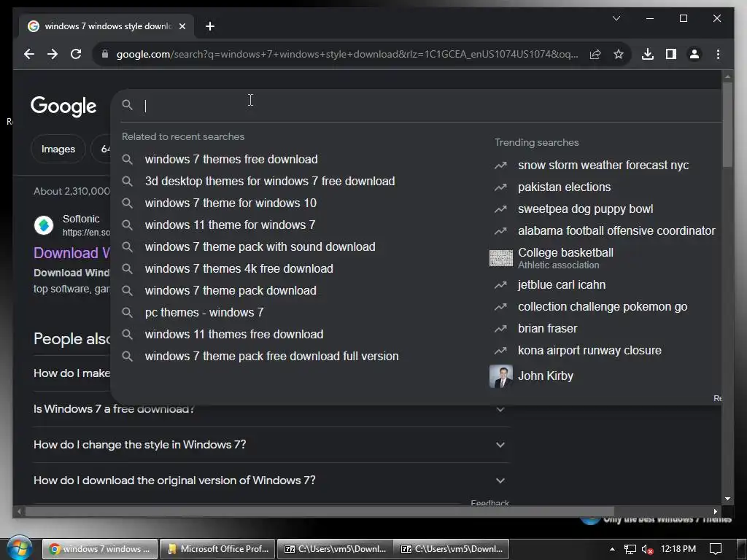
Task: Expand How do I download the original version question
Action: point(271,481)
